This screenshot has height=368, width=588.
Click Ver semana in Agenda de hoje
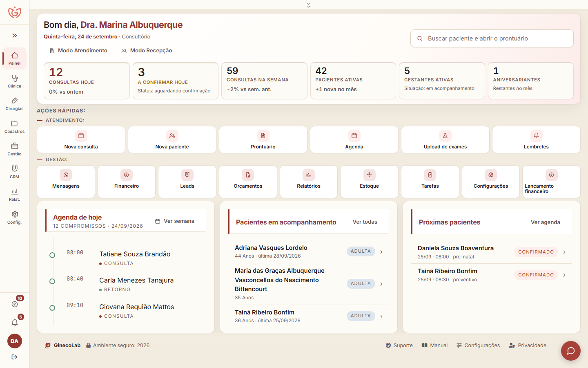175,221
